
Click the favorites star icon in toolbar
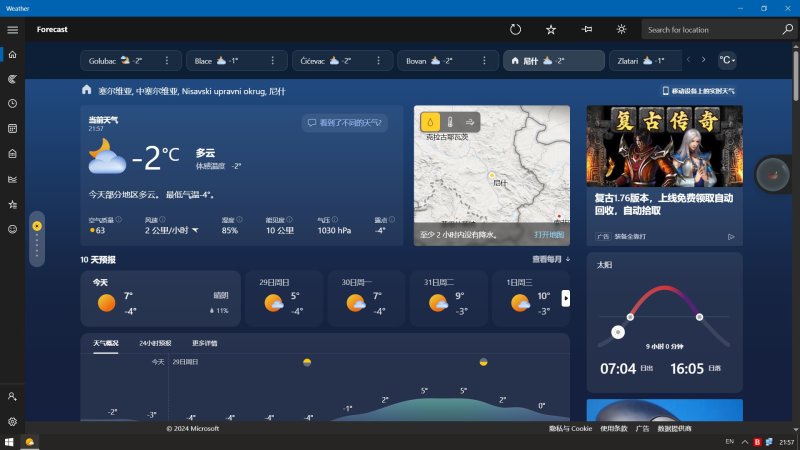[551, 30]
